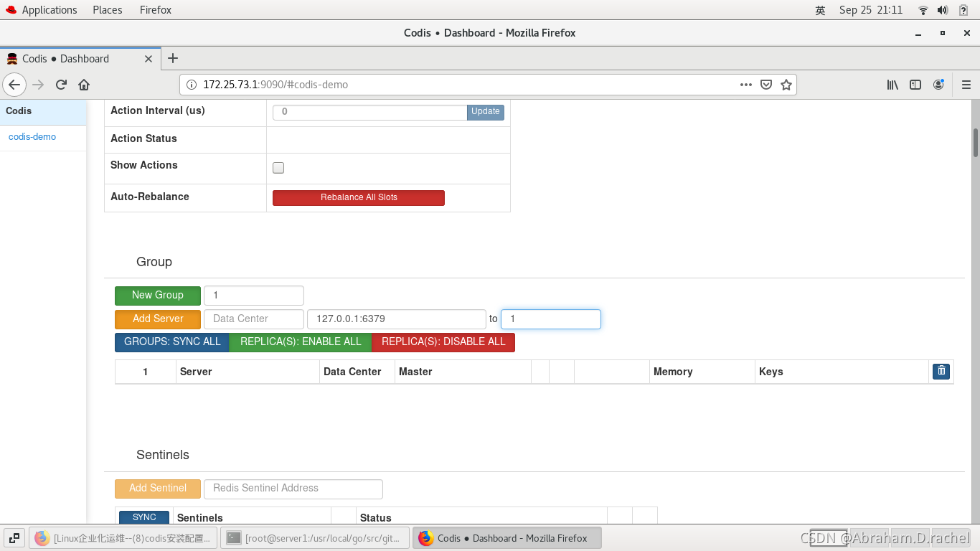The width and height of the screenshot is (980, 551).
Task: Open the Firefox home page
Action: (84, 85)
